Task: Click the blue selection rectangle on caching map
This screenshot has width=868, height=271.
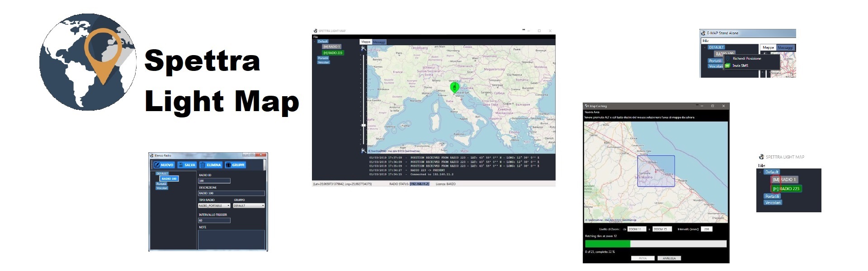Action: (656, 171)
